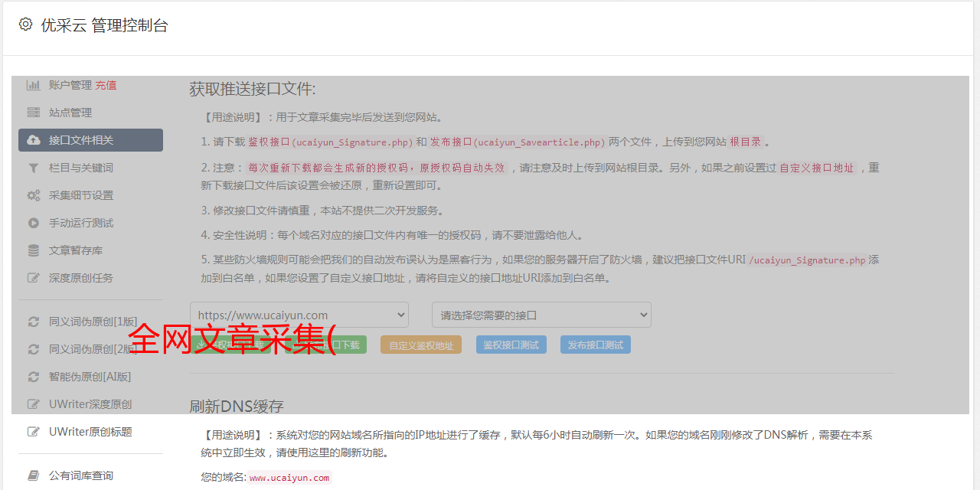Click the 获取推送接口文件 heading

(x=253, y=89)
